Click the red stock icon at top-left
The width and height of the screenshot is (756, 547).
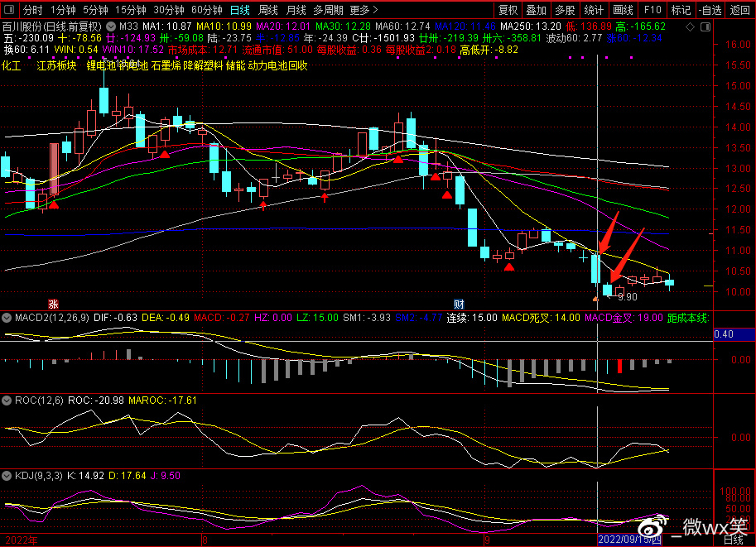[x=9, y=11]
